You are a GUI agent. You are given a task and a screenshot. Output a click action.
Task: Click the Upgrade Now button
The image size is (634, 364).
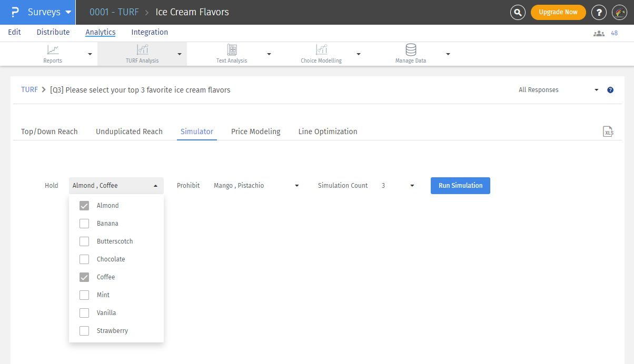point(558,12)
